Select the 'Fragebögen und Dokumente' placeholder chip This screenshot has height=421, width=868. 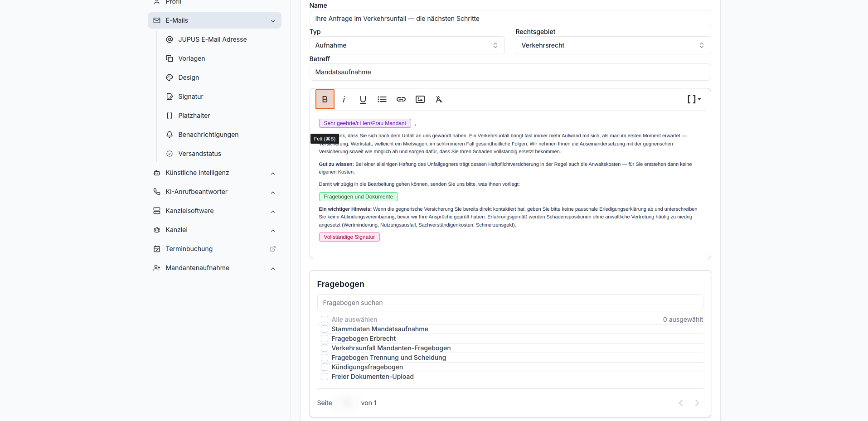click(359, 197)
